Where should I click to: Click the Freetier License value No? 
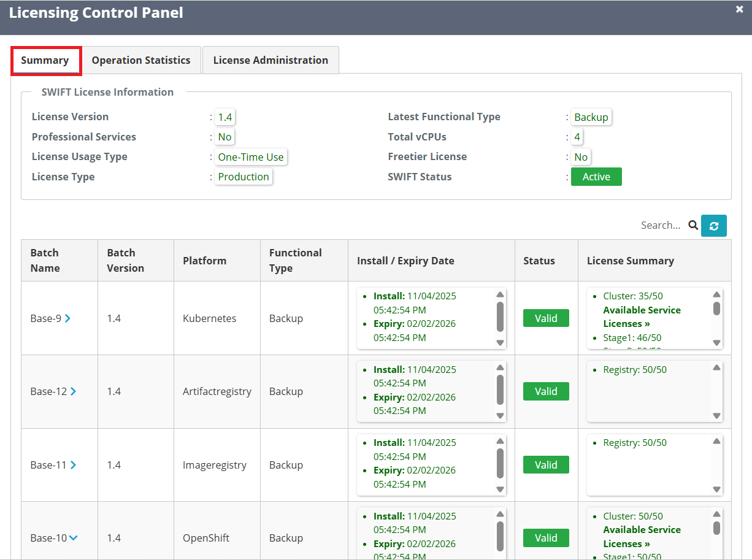pyautogui.click(x=581, y=157)
